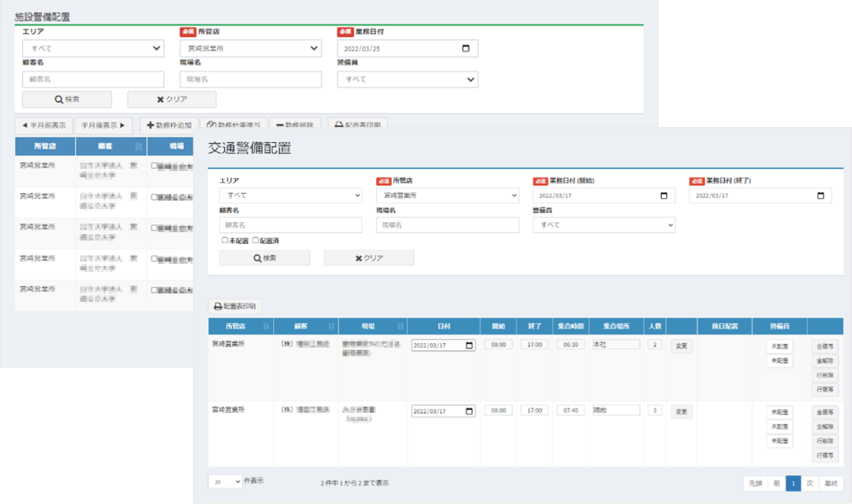
Task: Open the page size dropdown showing 20
Action: (224, 482)
